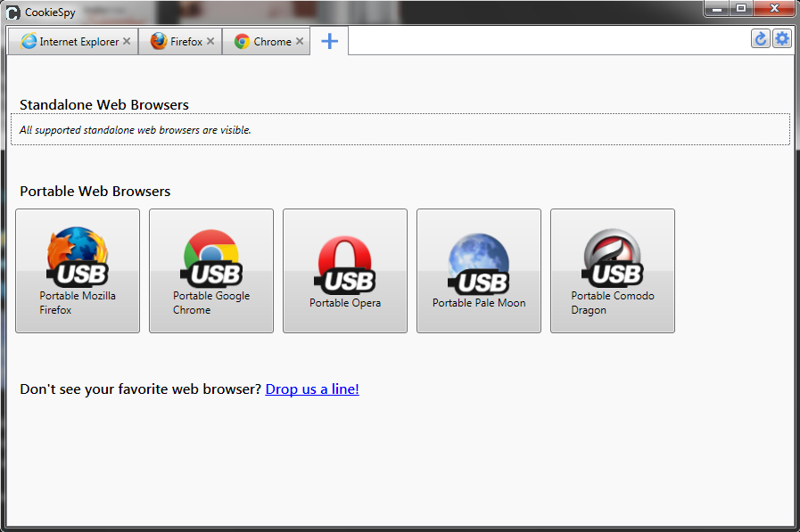Select the Portable Opera browser tile
The height and width of the screenshot is (532, 800).
pyautogui.click(x=345, y=271)
